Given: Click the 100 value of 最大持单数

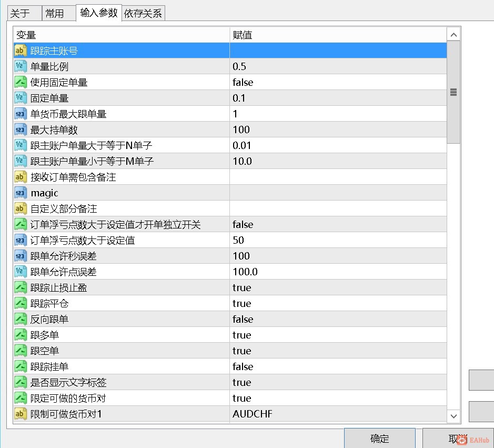Looking at the screenshot, I should [x=338, y=130].
